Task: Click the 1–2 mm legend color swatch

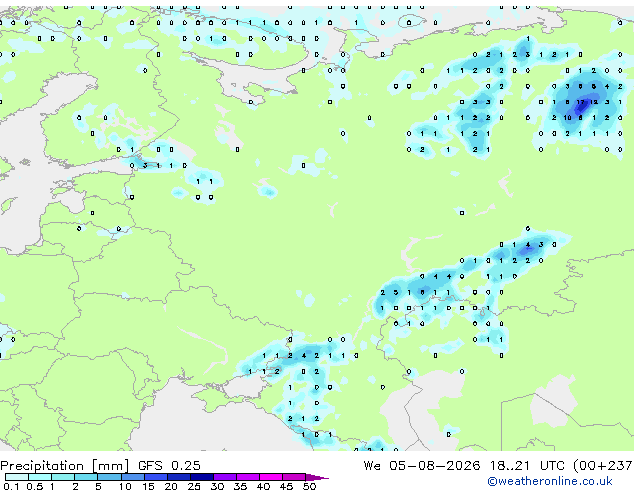Action: tap(63, 477)
